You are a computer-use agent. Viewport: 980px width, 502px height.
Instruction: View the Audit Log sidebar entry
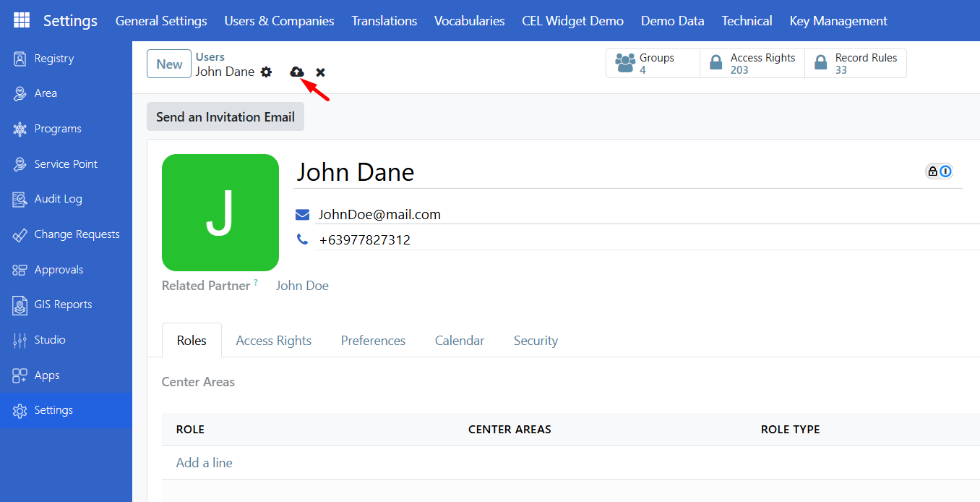point(56,198)
